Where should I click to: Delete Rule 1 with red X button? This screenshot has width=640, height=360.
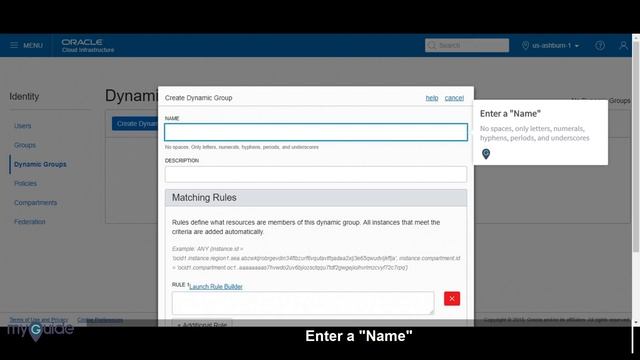pos(452,298)
